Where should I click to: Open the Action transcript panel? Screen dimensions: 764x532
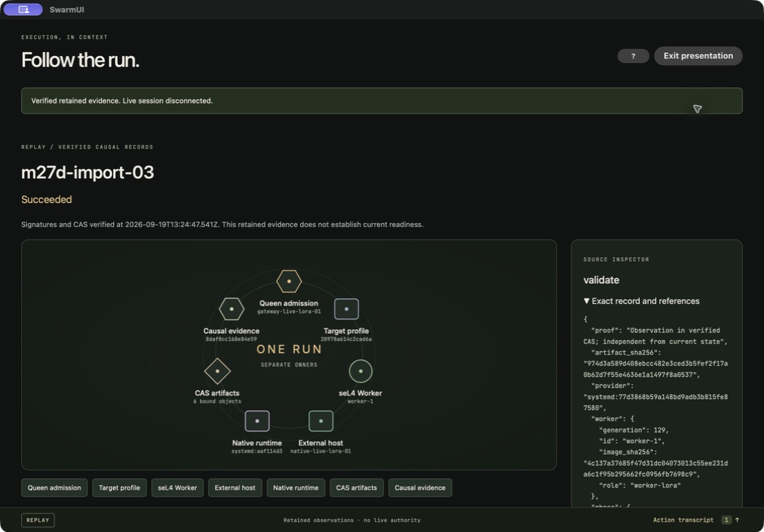coord(683,520)
